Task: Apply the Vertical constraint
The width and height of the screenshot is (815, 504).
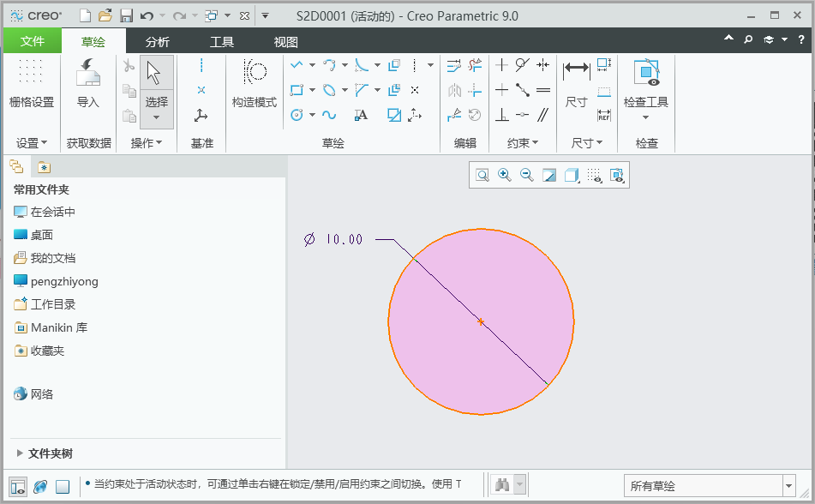Action: (x=501, y=65)
